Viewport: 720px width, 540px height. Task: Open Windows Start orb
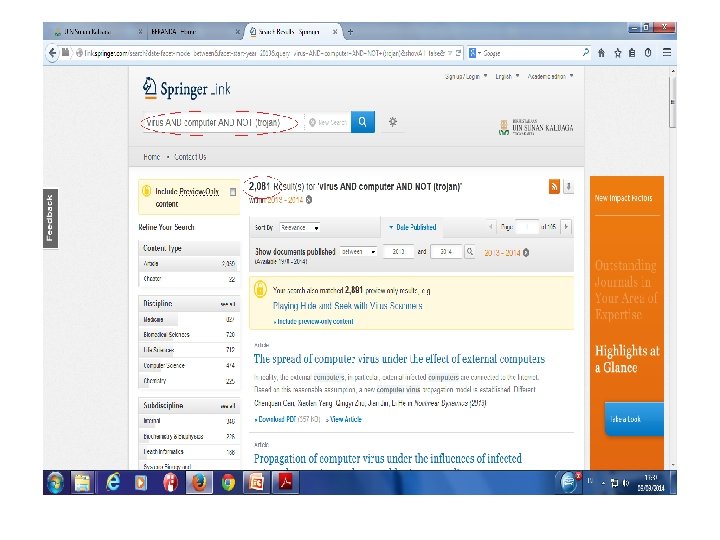coord(56,483)
